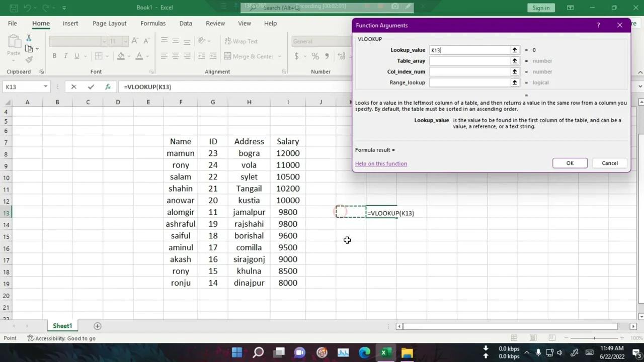Click the Insert Function fx icon
The image size is (644, 362).
click(x=108, y=86)
